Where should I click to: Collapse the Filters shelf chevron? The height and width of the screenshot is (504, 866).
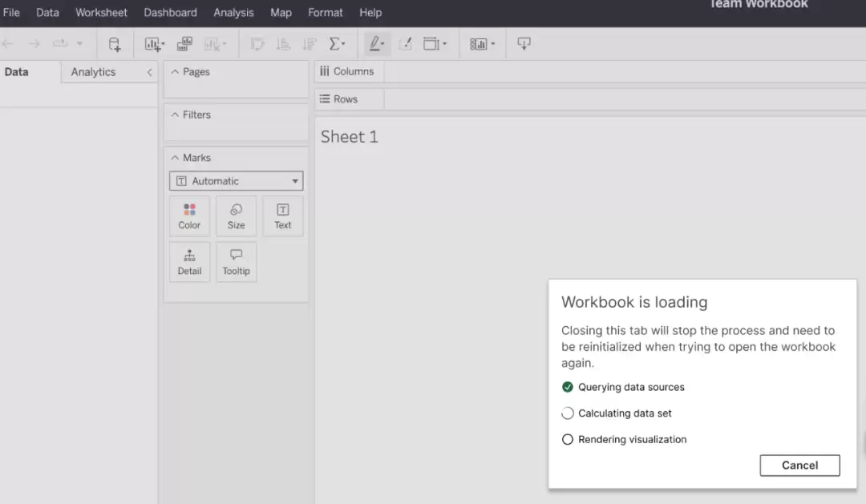pyautogui.click(x=175, y=115)
